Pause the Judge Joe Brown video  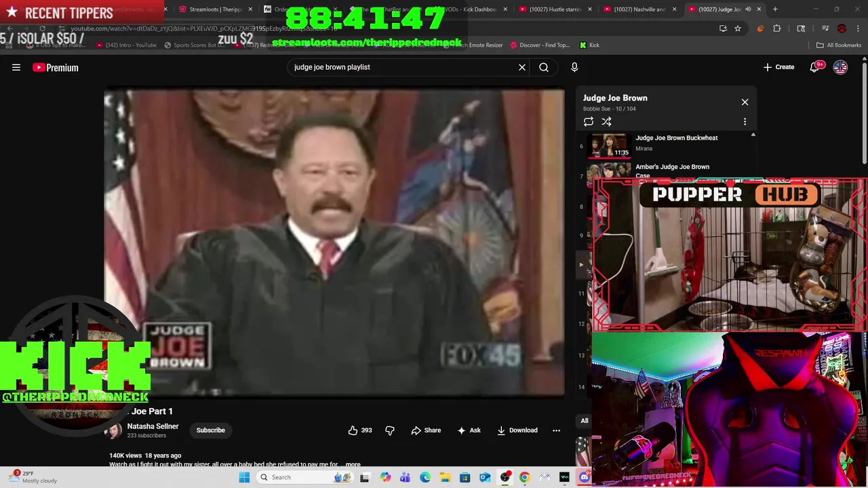point(334,243)
